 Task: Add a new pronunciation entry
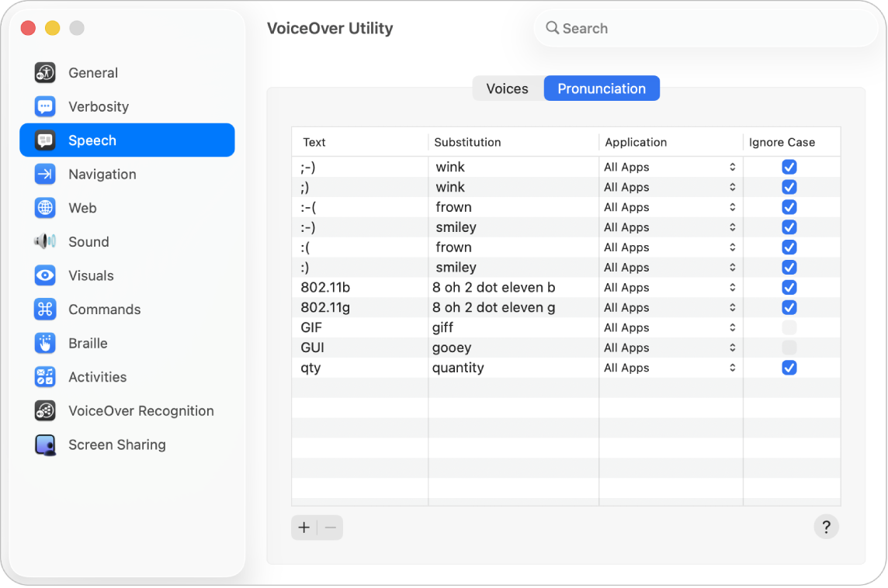[304, 527]
